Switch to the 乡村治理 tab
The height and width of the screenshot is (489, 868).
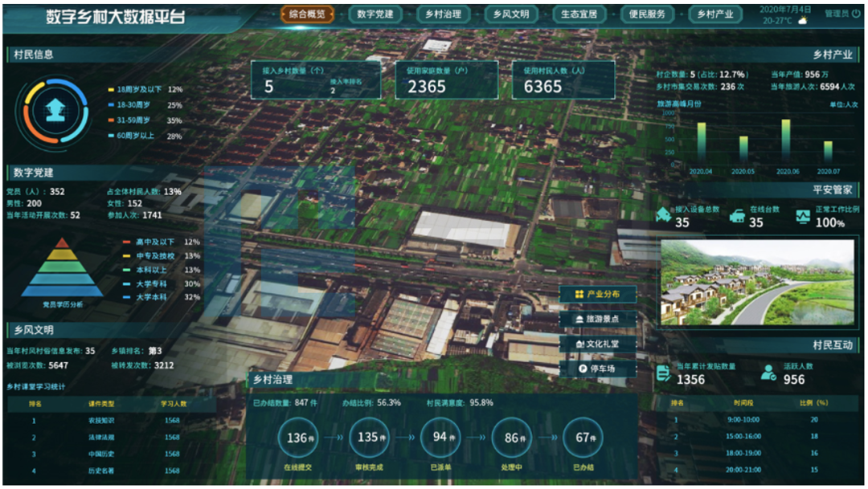coord(443,14)
